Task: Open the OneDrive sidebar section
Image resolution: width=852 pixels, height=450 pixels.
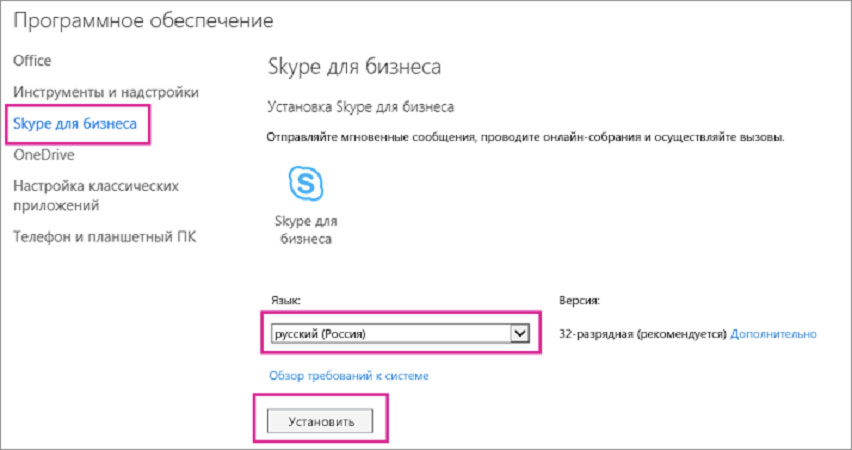Action: click(x=43, y=155)
